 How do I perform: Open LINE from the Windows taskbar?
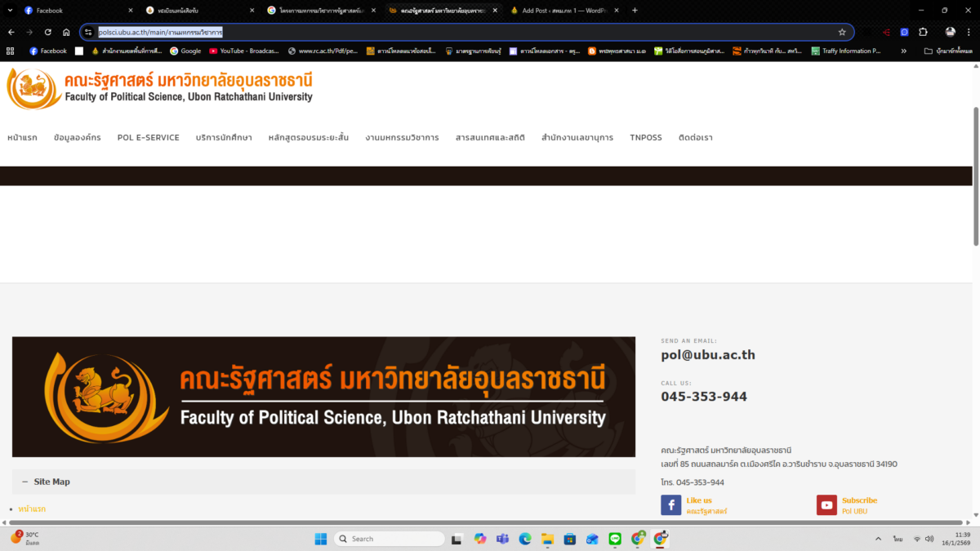[x=615, y=539]
